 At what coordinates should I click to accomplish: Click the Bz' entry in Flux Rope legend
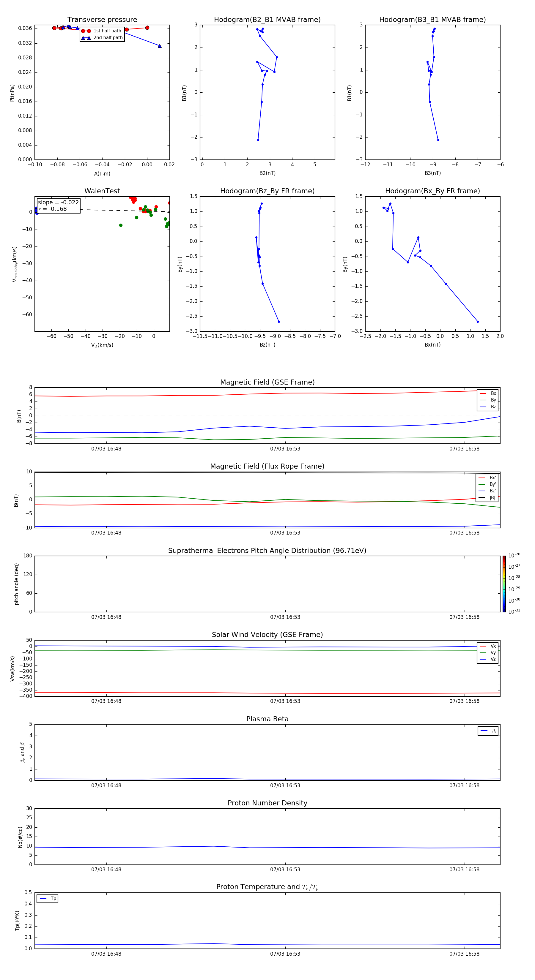pos(487,491)
